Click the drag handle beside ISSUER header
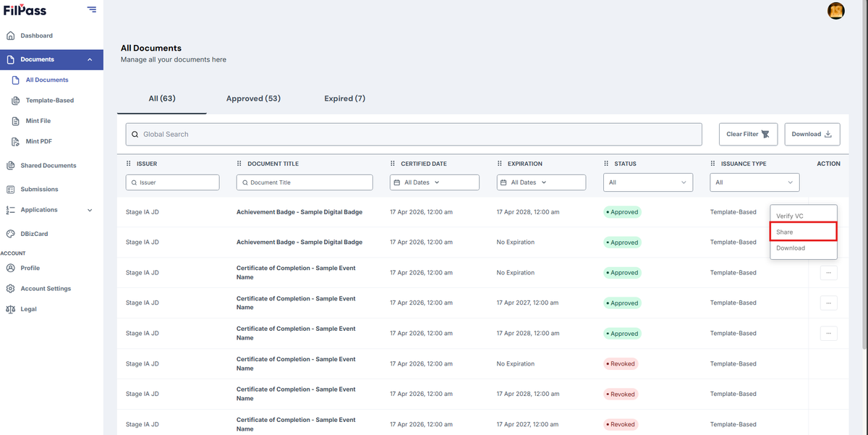 coord(129,164)
